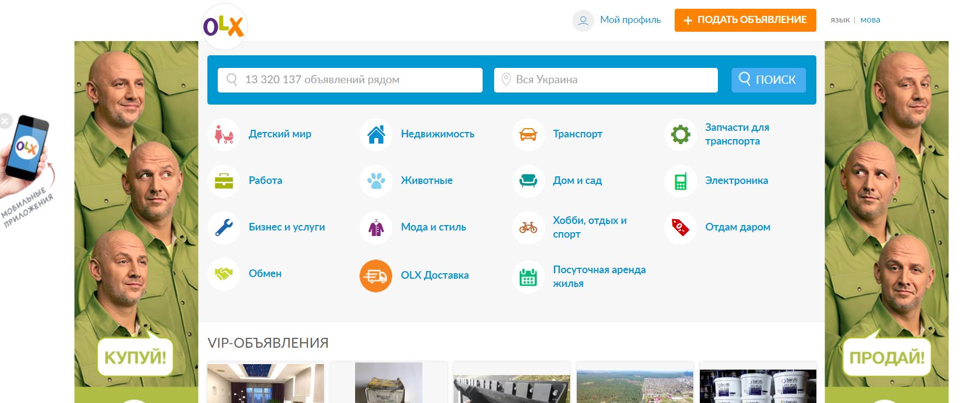The width and height of the screenshot is (980, 403).
Task: Open Посуточная аренда жилья category
Action: (599, 277)
